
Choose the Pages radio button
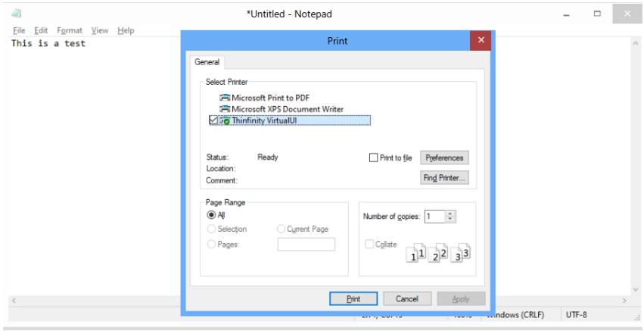point(211,244)
